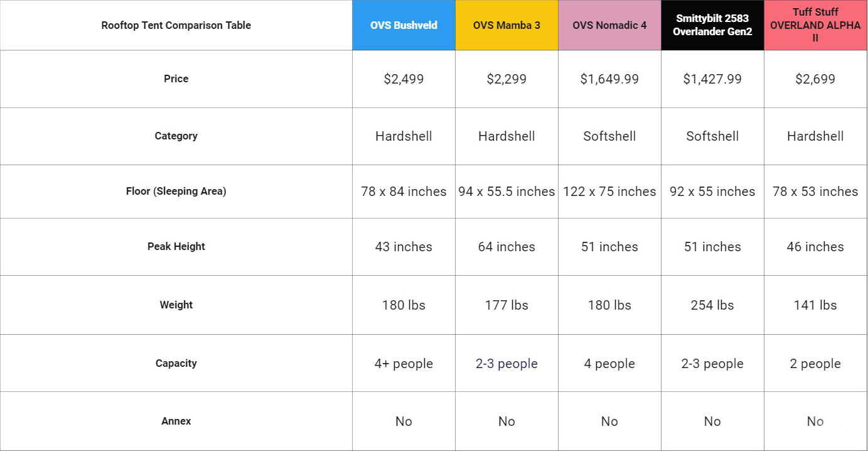Click the Capacity row label
This screenshot has height=451, width=868.
(176, 363)
